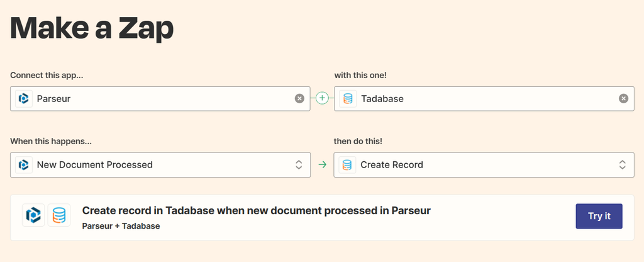Click the Try it button
The width and height of the screenshot is (644, 262).
click(x=599, y=216)
